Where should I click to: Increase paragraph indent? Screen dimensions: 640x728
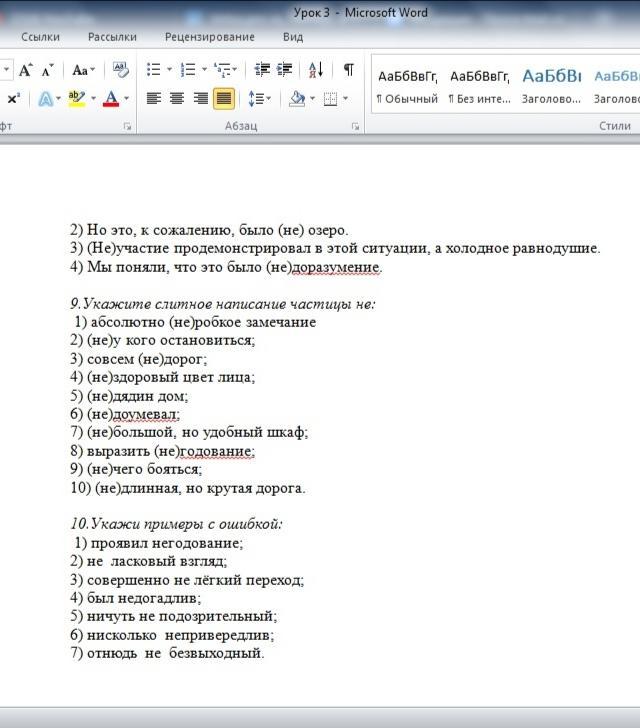point(284,70)
